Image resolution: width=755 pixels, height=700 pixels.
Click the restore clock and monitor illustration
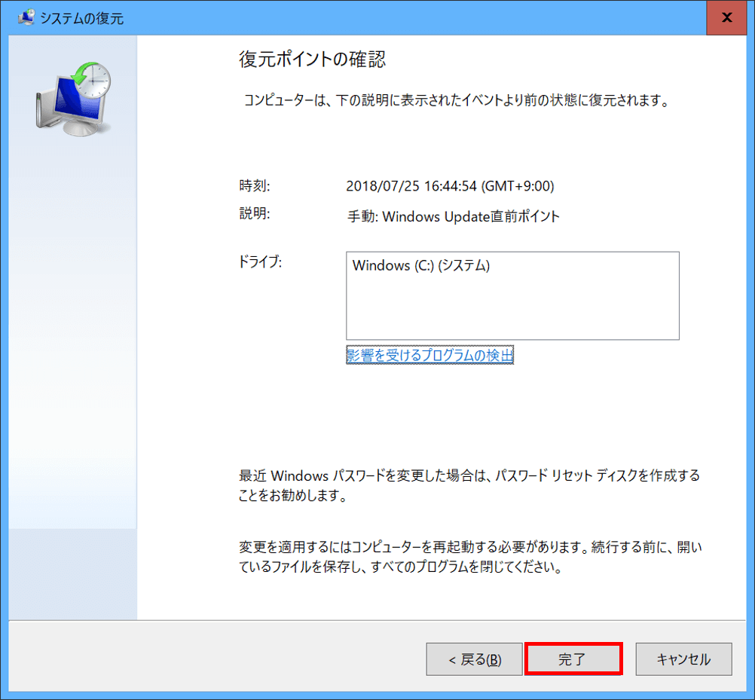[x=73, y=99]
